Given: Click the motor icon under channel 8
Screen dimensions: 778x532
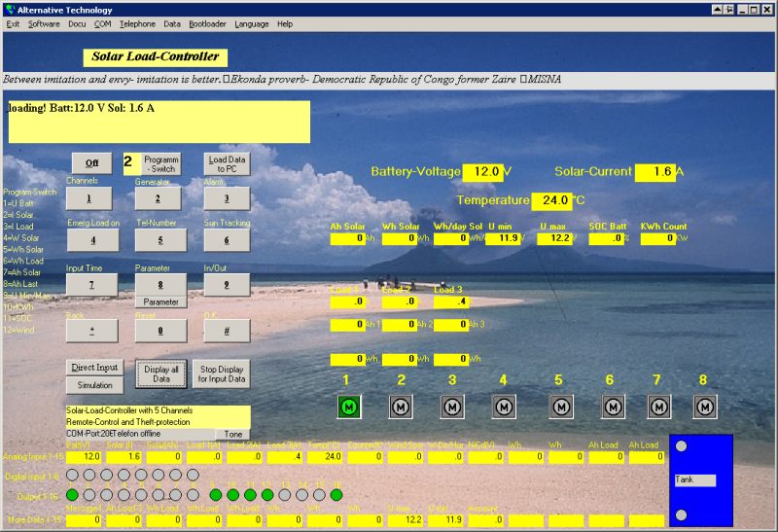Looking at the screenshot, I should 704,407.
